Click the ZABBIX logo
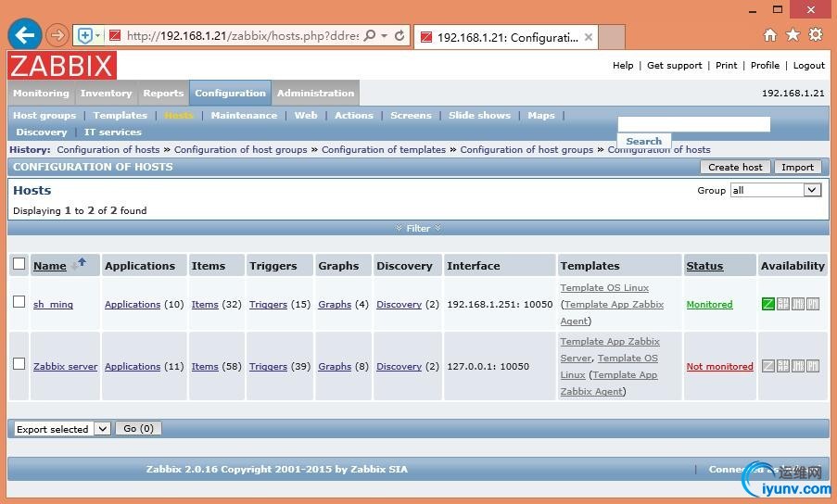 tap(62, 66)
